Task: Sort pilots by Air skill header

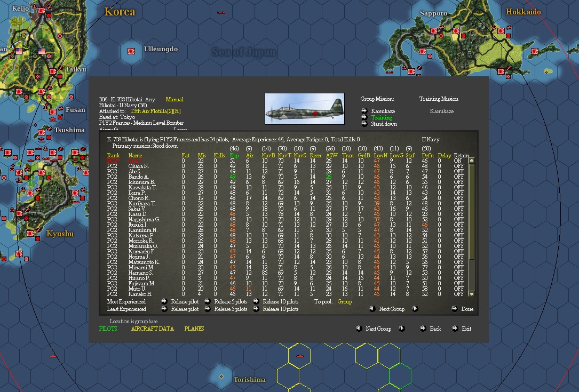Action: [250, 155]
